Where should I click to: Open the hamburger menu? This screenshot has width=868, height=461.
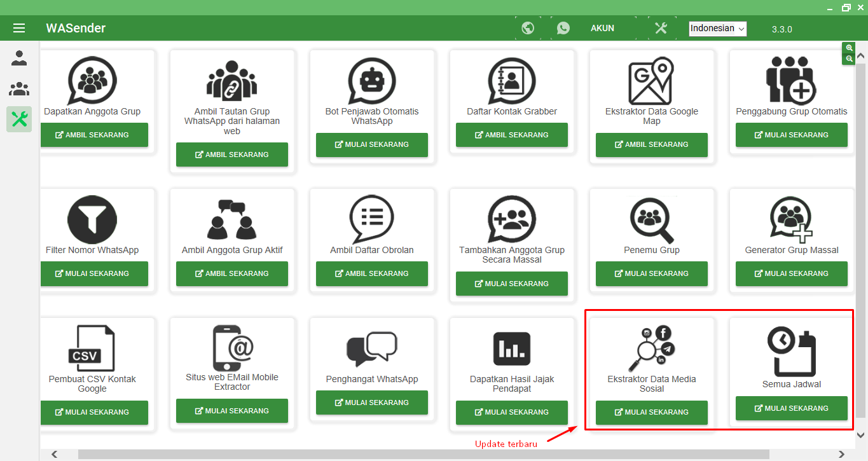coord(19,28)
